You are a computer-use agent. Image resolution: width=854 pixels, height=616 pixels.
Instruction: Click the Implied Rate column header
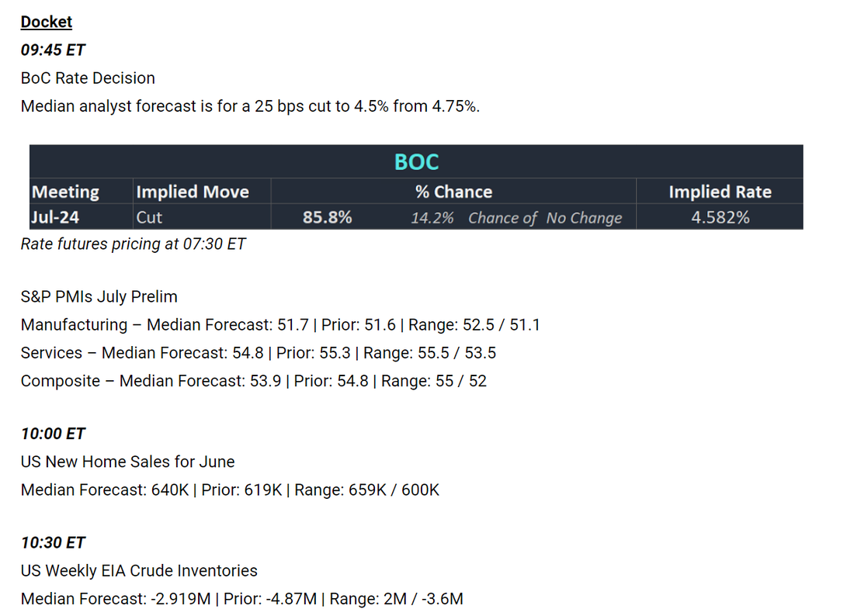(720, 192)
